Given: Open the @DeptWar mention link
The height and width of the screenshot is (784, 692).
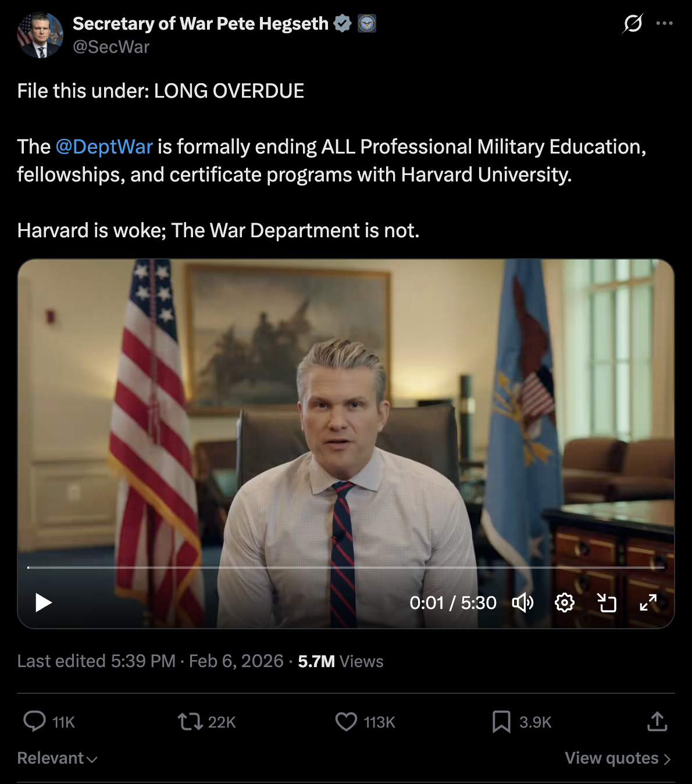Looking at the screenshot, I should pyautogui.click(x=104, y=147).
